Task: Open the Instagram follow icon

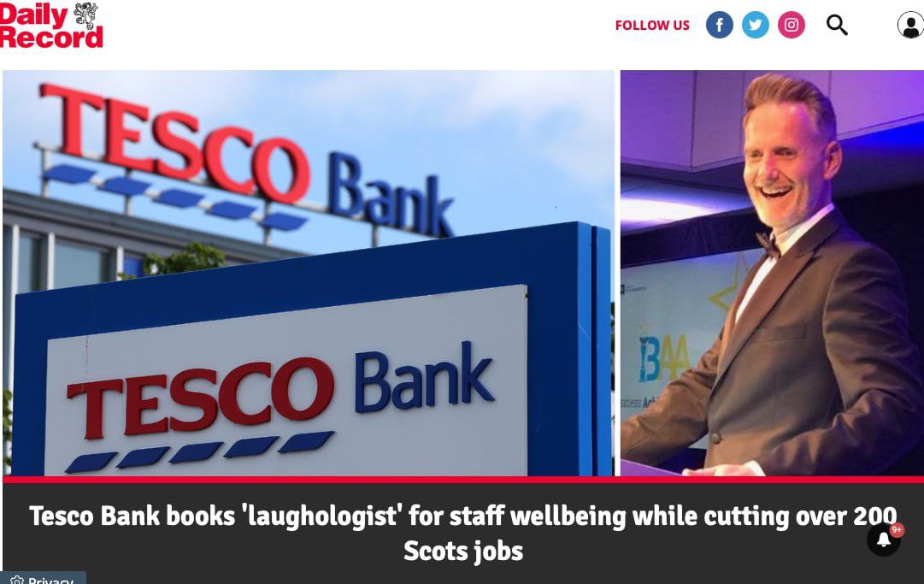Action: (x=792, y=25)
